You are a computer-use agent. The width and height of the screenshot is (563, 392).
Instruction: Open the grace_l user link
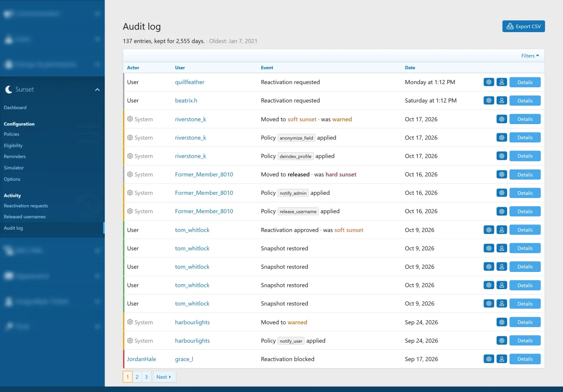pyautogui.click(x=184, y=359)
